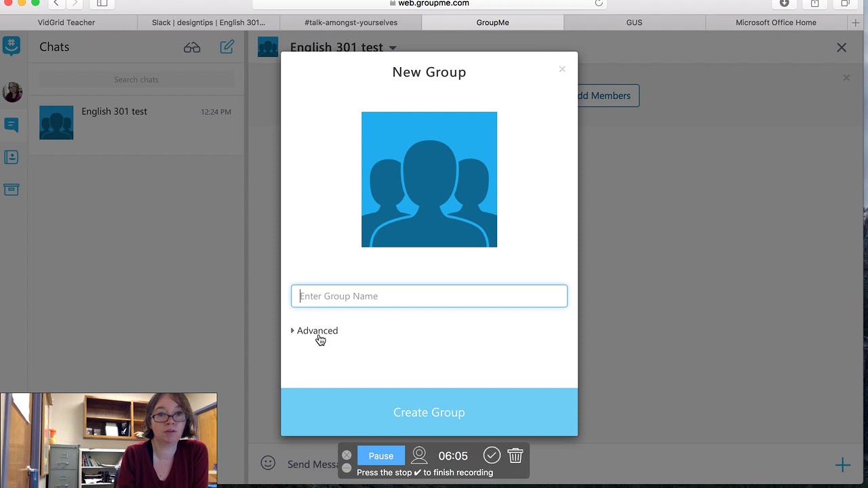Open a new browser tab with plus
Image resolution: width=868 pixels, height=488 pixels.
click(x=856, y=22)
